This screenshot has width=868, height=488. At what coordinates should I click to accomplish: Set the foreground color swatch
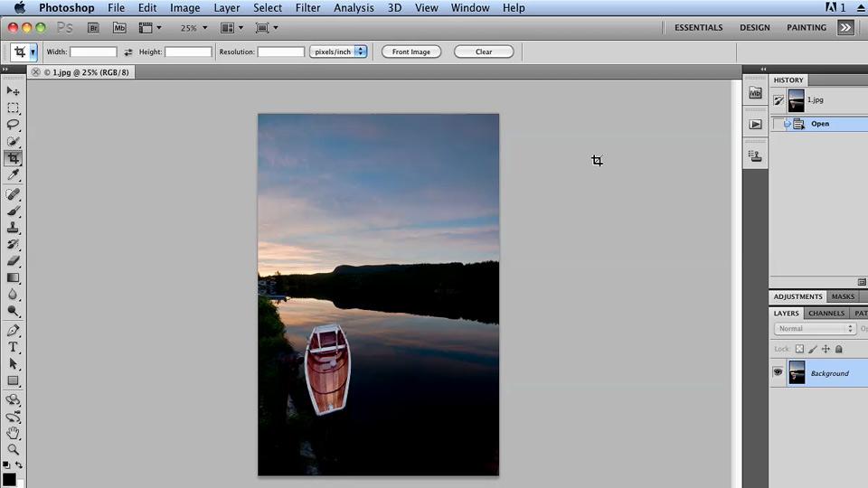point(9,479)
